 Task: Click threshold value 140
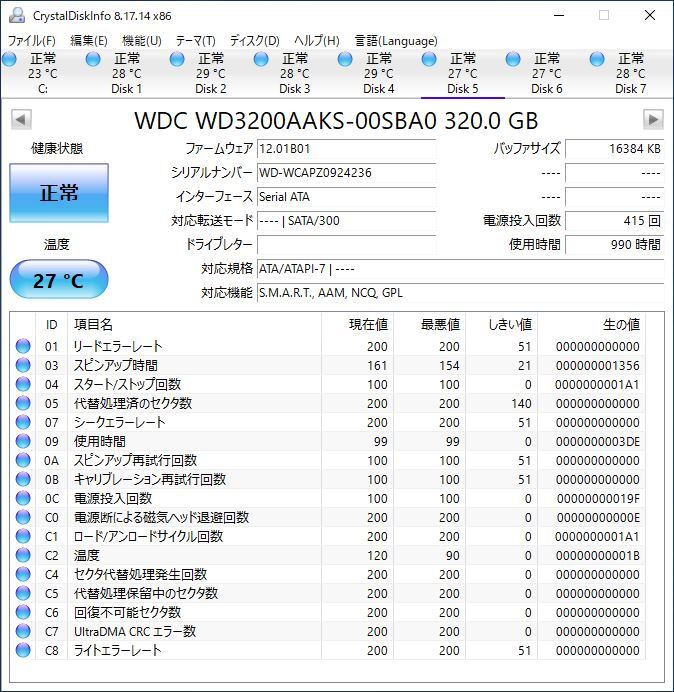point(521,403)
